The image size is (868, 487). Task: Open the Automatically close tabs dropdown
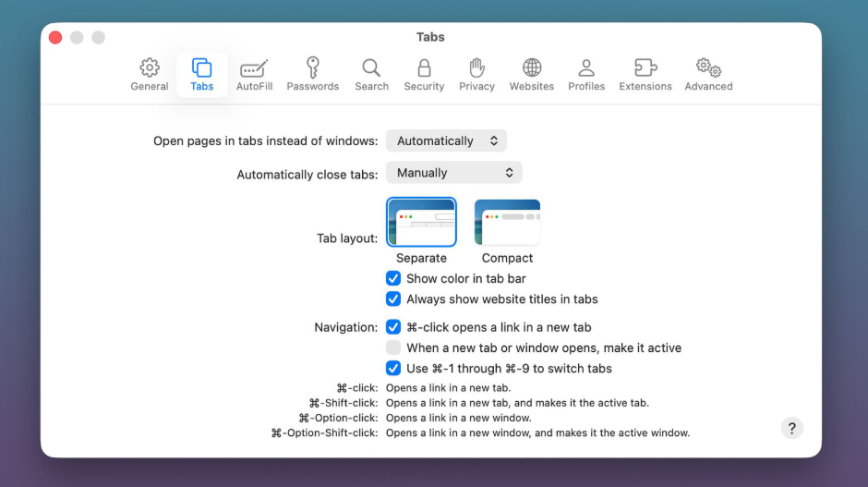pyautogui.click(x=453, y=173)
